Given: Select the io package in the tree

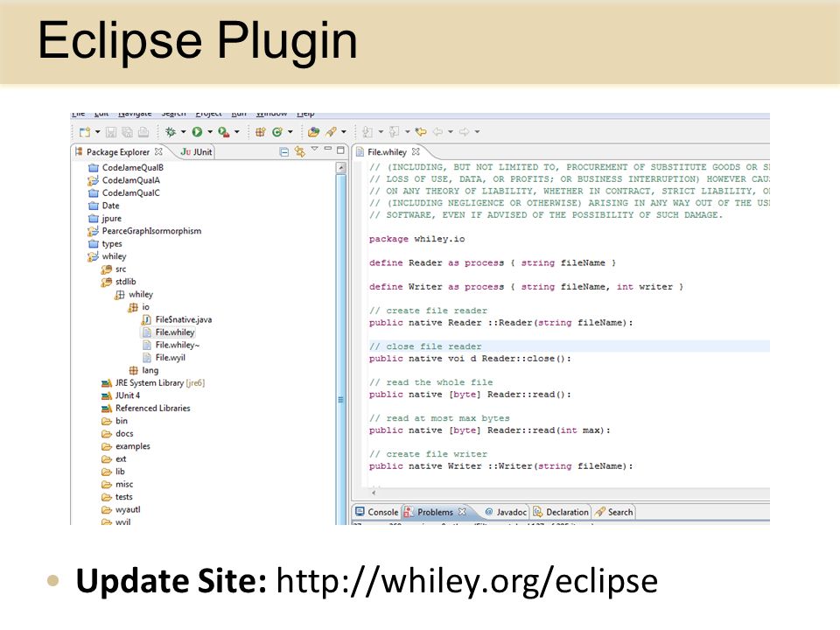Looking at the screenshot, I should (x=139, y=307).
